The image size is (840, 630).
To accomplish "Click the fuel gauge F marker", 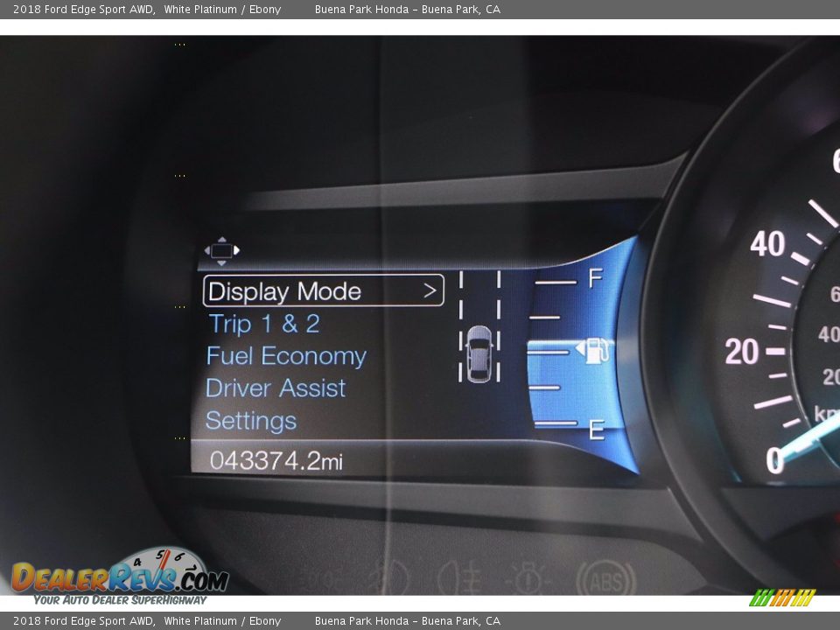I will coord(596,278).
